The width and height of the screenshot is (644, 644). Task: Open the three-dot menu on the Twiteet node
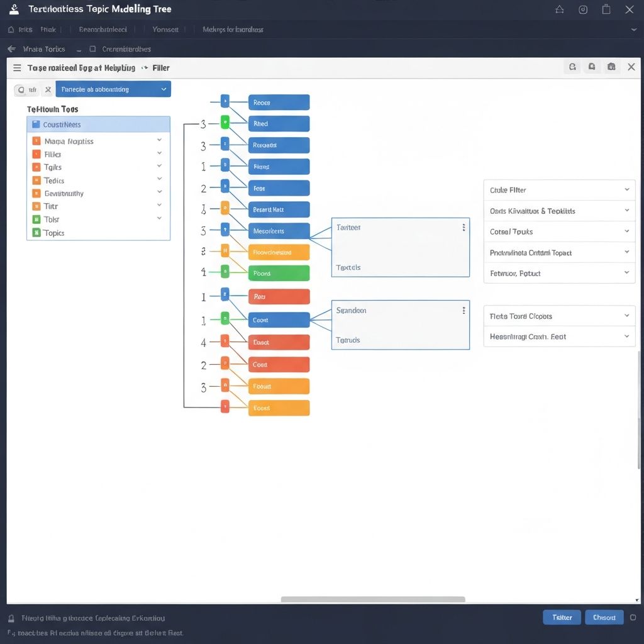click(x=464, y=228)
